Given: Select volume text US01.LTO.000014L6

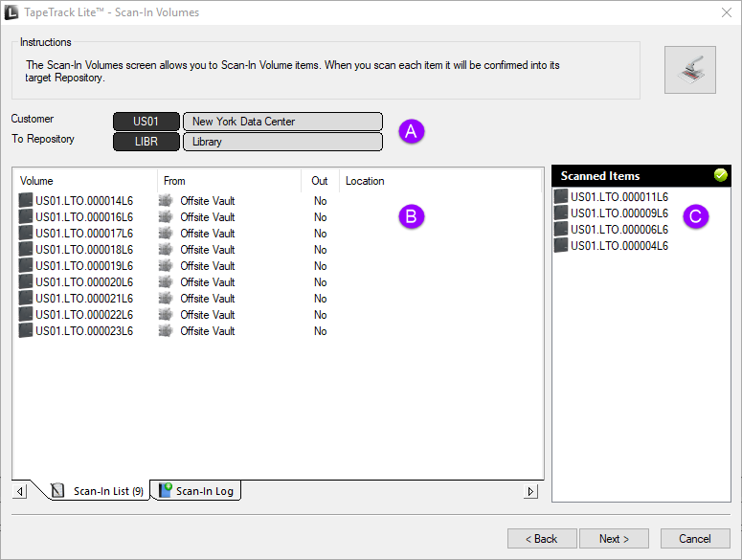Looking at the screenshot, I should tap(84, 200).
